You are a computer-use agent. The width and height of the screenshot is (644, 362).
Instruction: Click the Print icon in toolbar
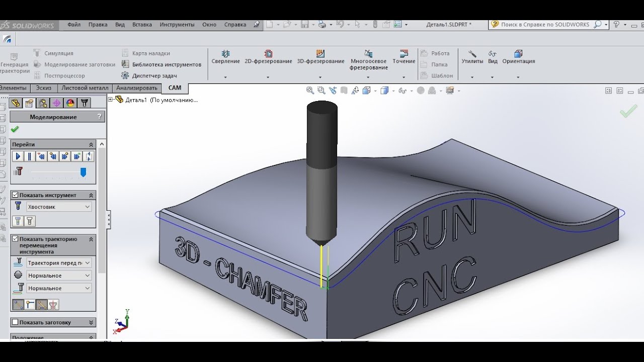pyautogui.click(x=322, y=24)
